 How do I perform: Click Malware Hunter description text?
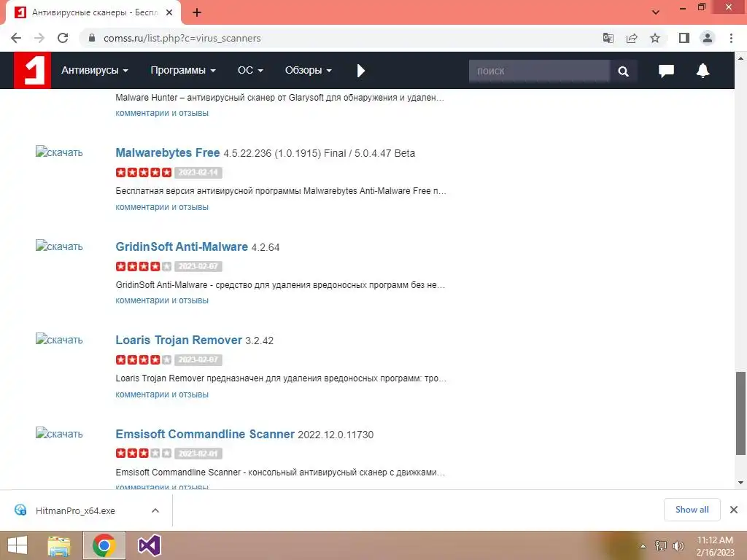[x=279, y=98]
